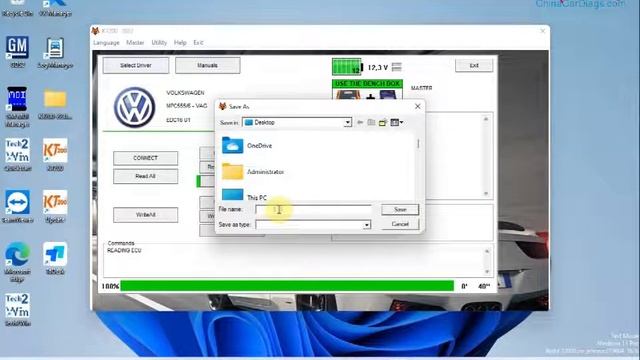Viewport: 640px width, 360px height.
Task: Click Exit in the menu bar
Action: 198,42
